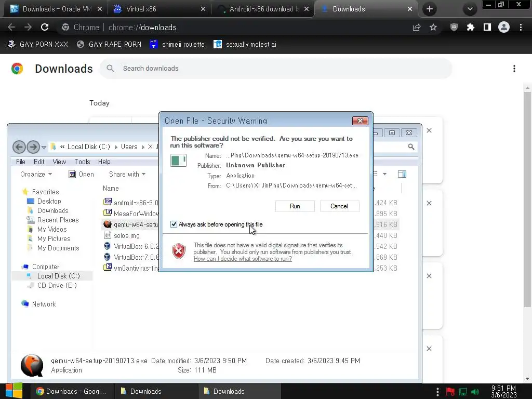Open the uBlock shield extension icon
Viewport: 532px width, 399px height.
pyautogui.click(x=454, y=27)
